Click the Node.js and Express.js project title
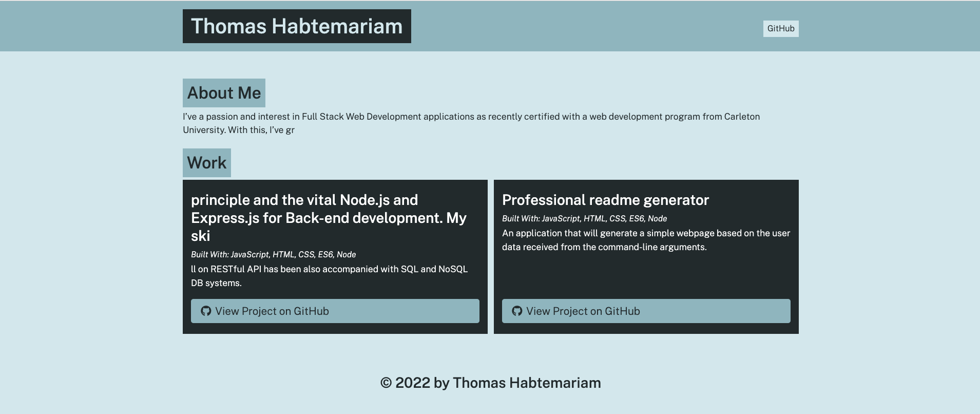980x414 pixels. pos(329,217)
